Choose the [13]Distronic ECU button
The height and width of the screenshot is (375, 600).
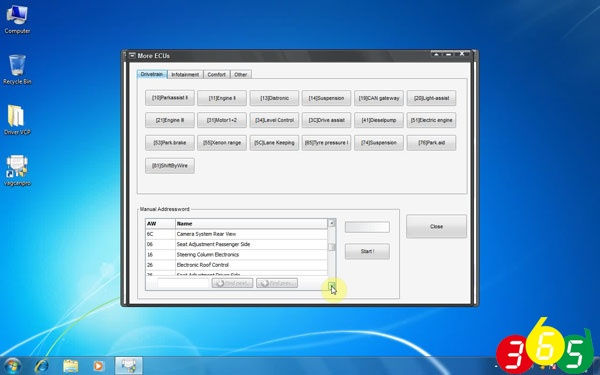click(x=274, y=98)
